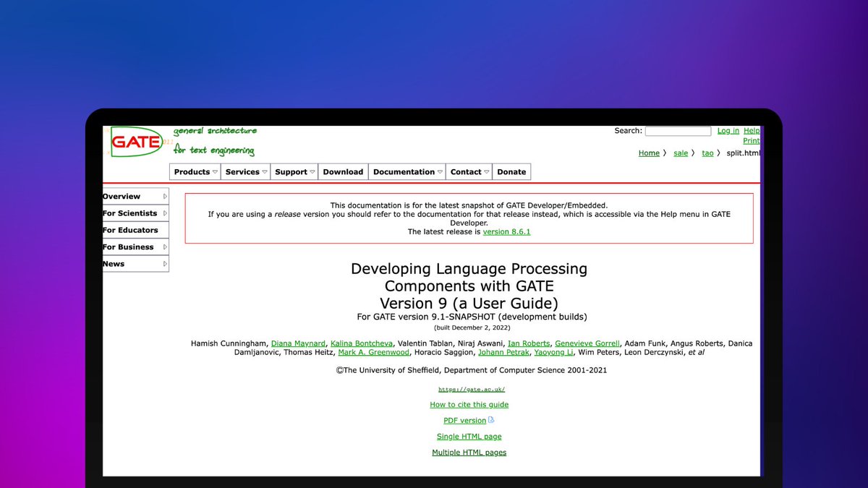Click the Log in link
Screen dimensions: 868x488
[728, 131]
